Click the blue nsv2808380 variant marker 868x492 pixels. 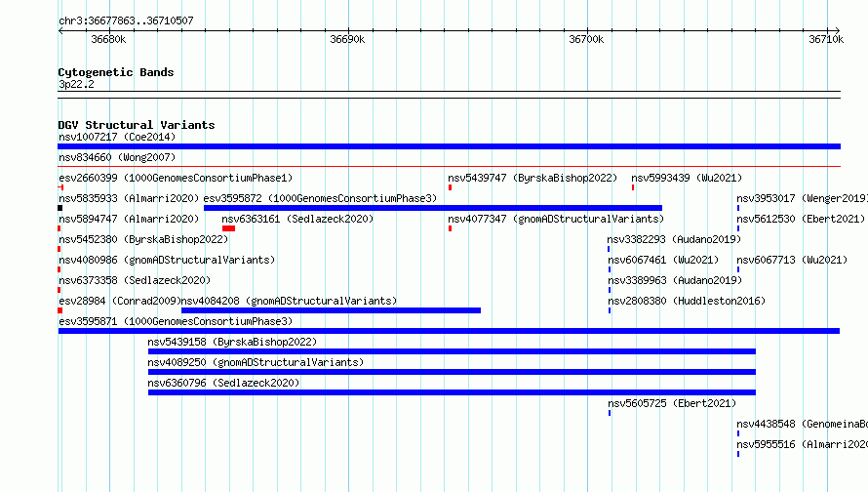pyautogui.click(x=610, y=310)
